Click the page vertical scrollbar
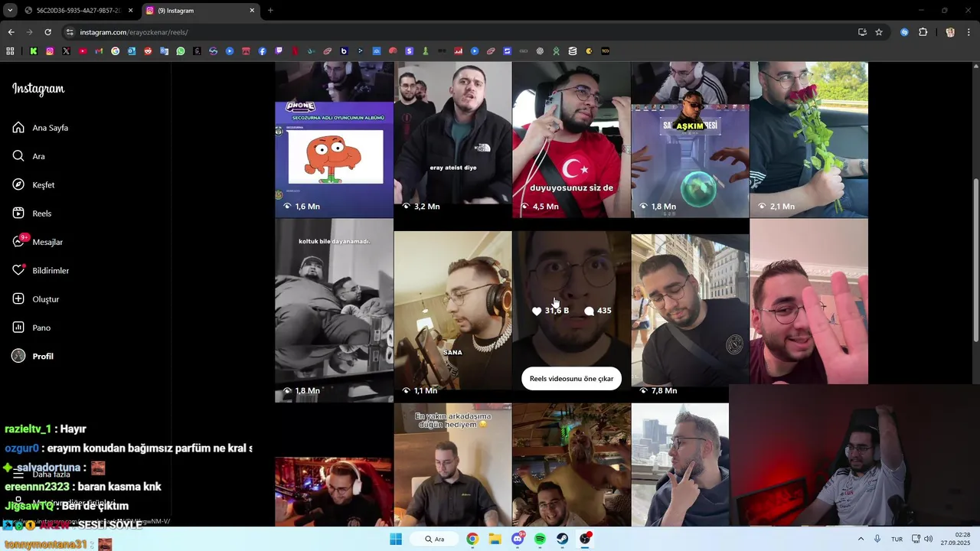 click(x=975, y=260)
